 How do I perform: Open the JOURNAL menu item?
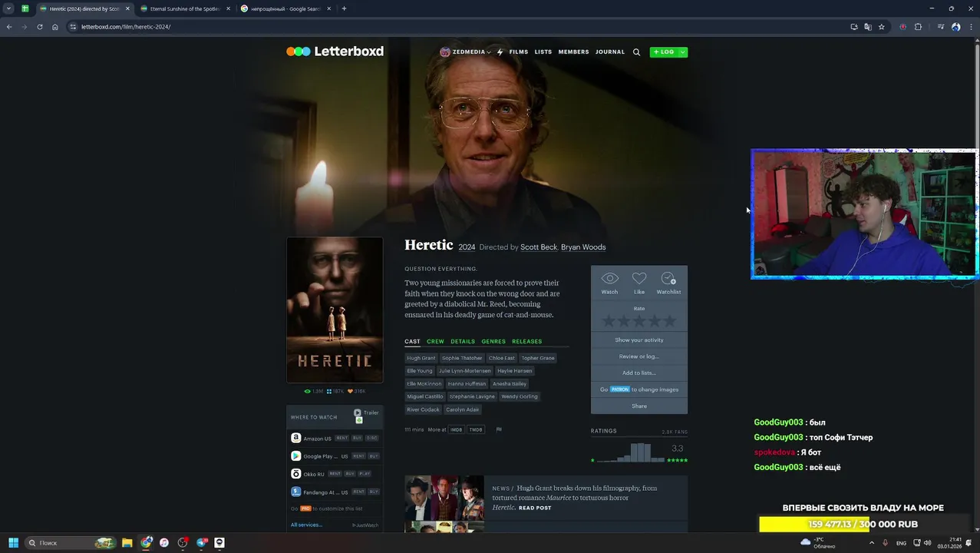coord(610,52)
